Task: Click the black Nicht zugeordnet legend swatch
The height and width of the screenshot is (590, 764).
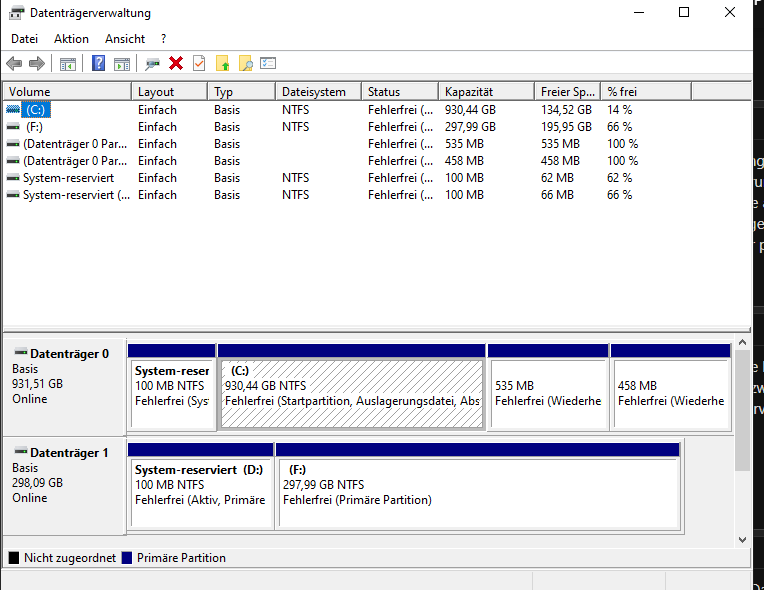Action: click(14, 558)
